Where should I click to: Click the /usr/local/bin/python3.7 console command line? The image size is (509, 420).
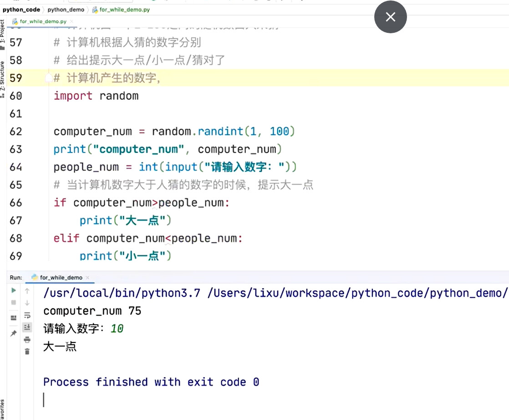275,293
